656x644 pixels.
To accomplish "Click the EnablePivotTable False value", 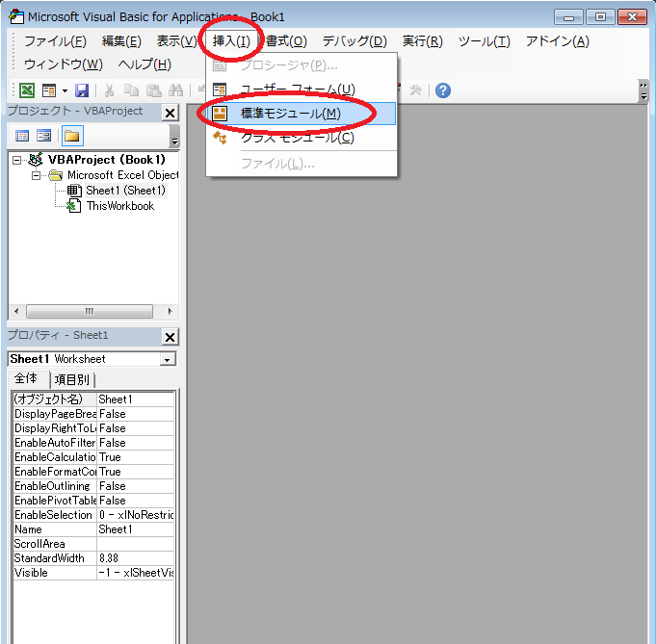I will [x=136, y=501].
